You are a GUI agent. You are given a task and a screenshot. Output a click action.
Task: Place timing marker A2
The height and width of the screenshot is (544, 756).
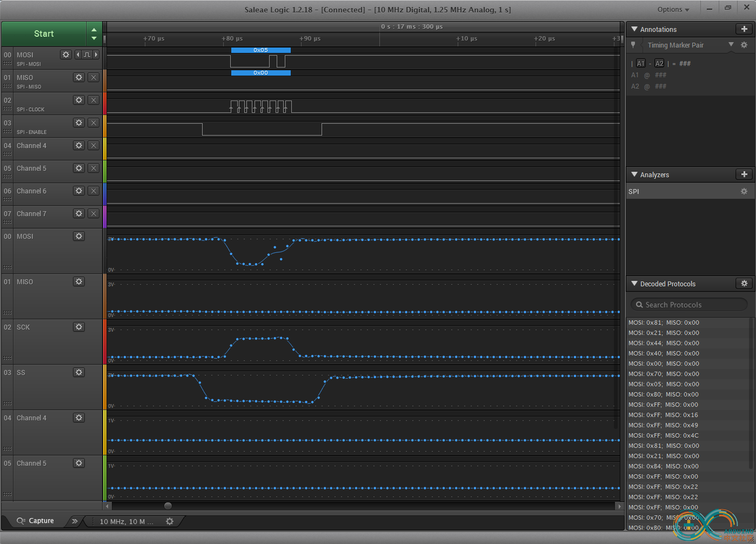[x=659, y=63]
